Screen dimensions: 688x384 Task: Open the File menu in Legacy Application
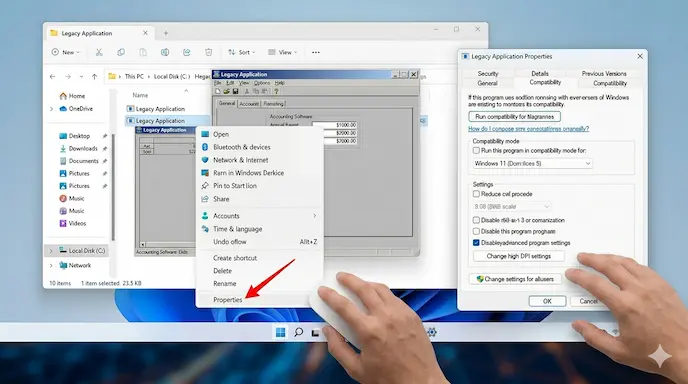click(x=218, y=83)
